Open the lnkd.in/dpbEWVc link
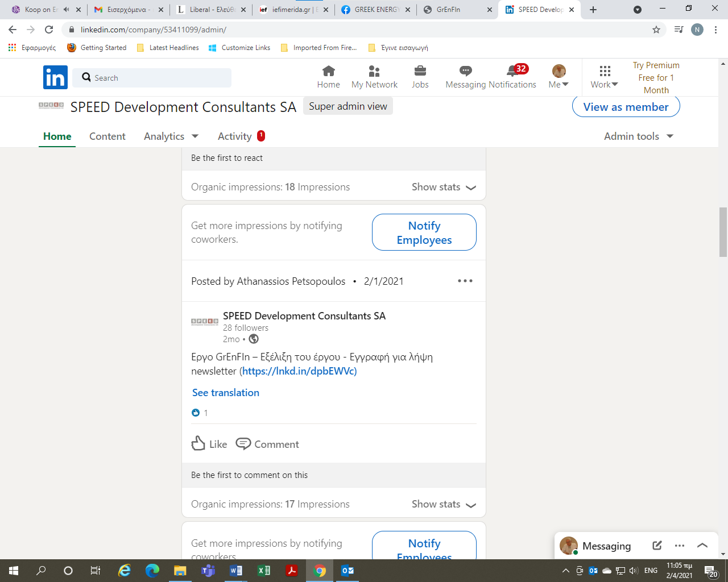Screen dimensions: 728x582 pyautogui.click(x=299, y=371)
